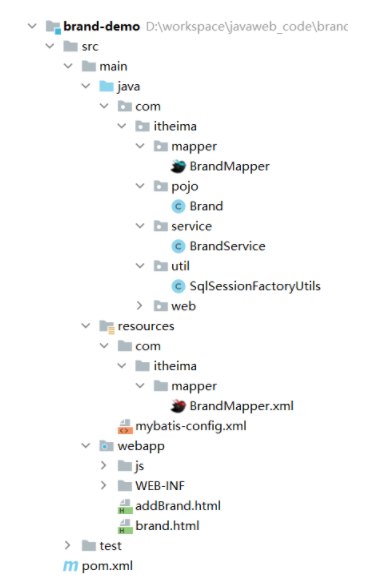Expand the test folder
This screenshot has width=366, height=583.
(x=67, y=545)
